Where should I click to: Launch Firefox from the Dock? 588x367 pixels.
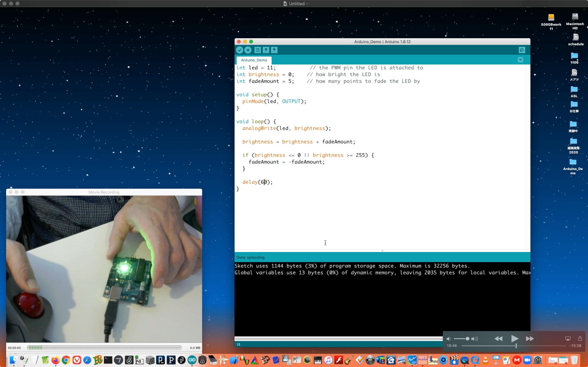point(55,360)
